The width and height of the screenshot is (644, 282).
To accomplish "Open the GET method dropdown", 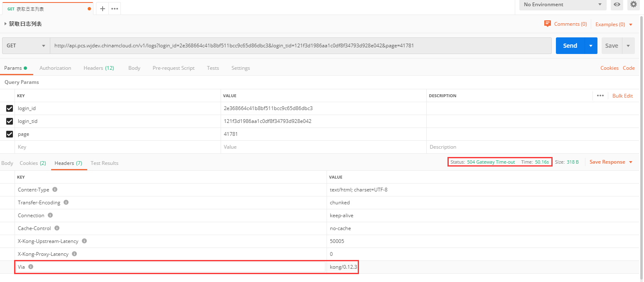I will tap(26, 46).
